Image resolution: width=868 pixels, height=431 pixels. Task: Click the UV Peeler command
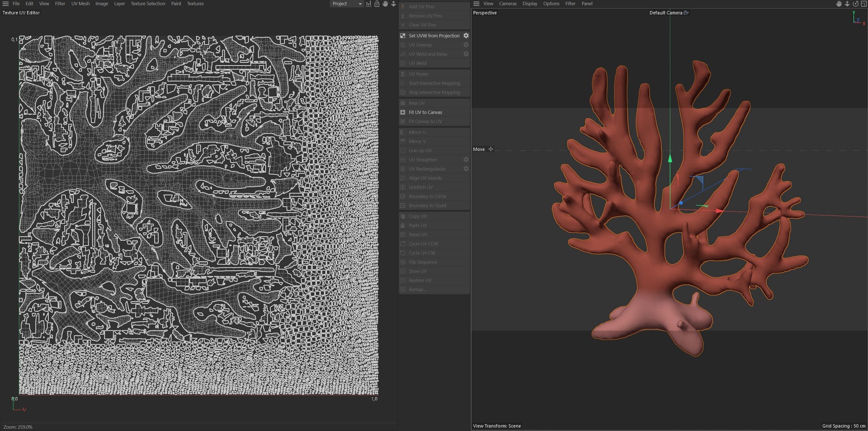434,74
